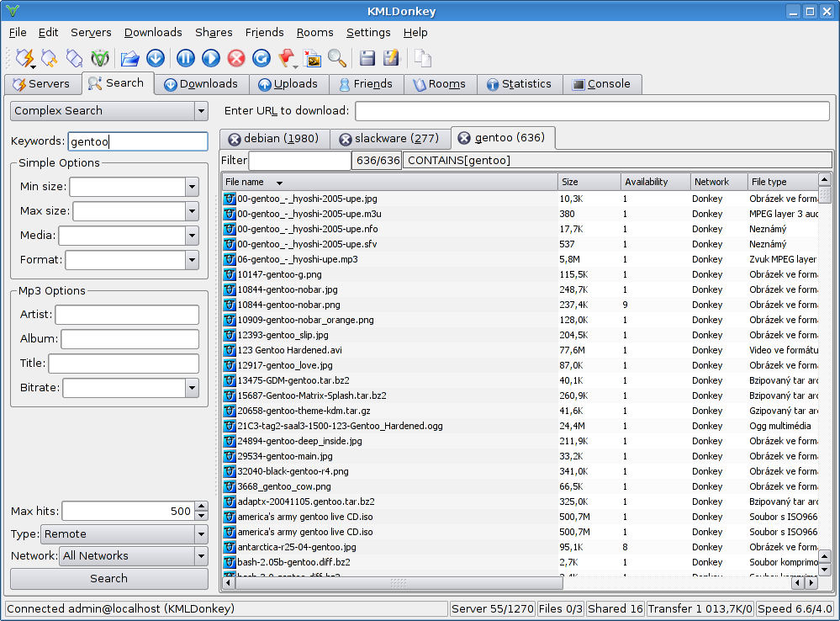Click the green MLDonkey core toolbar icon
The width and height of the screenshot is (840, 621).
(x=100, y=58)
